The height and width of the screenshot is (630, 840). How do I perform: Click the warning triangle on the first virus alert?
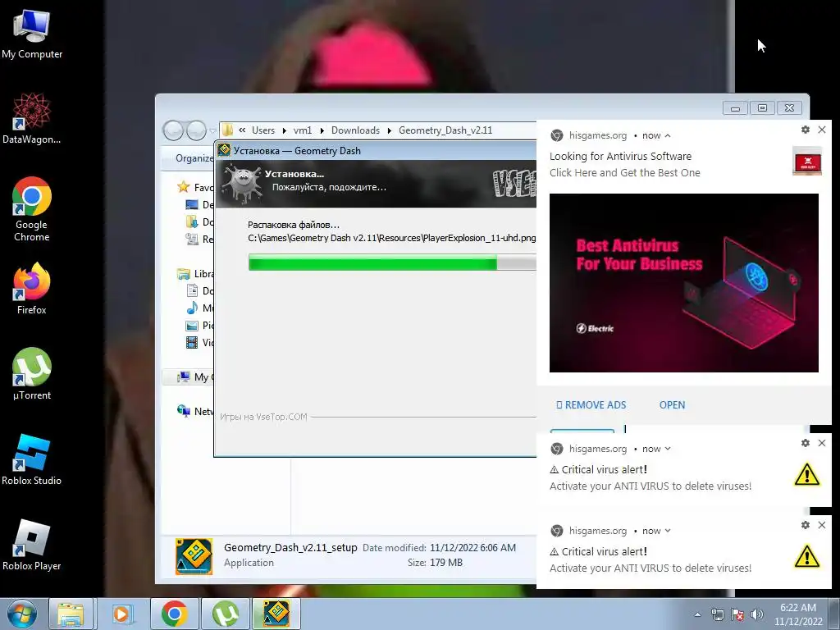tap(806, 475)
